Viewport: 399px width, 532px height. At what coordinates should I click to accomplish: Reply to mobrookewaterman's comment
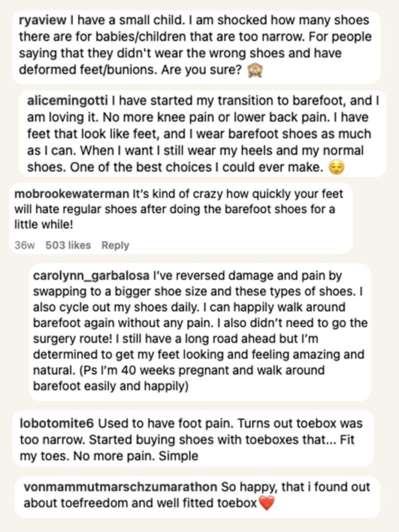pyautogui.click(x=115, y=245)
